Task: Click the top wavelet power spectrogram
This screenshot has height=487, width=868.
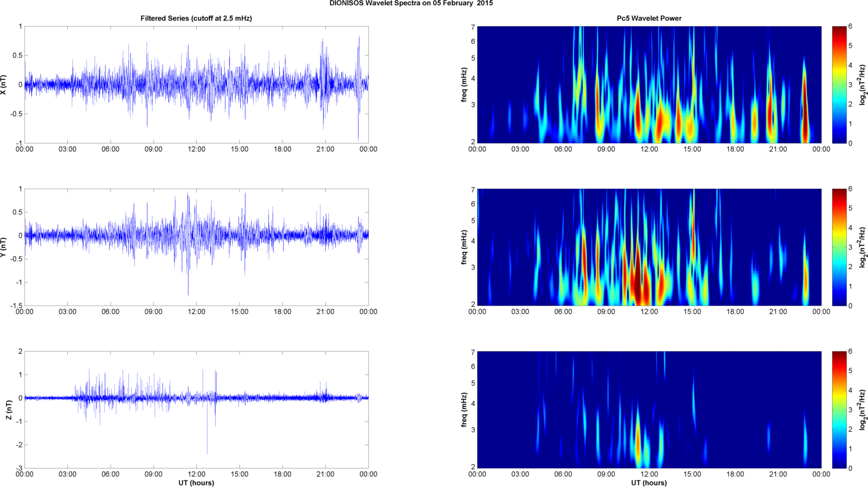Action: pos(649,84)
